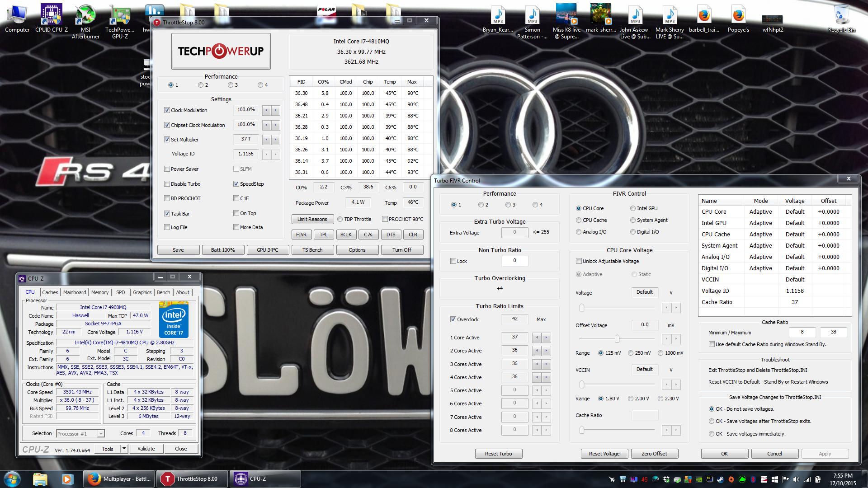Click Non Turbo Ratio value field
868x488 pixels.
pos(514,261)
